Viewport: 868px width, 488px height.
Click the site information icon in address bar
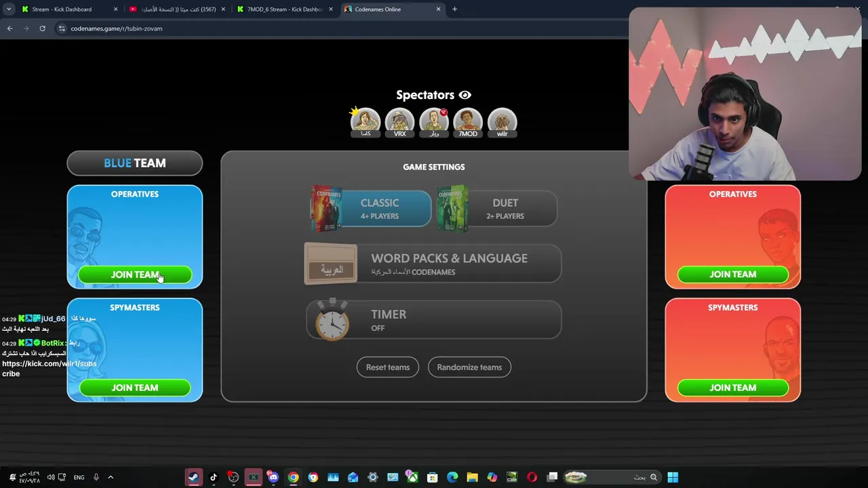[x=61, y=28]
